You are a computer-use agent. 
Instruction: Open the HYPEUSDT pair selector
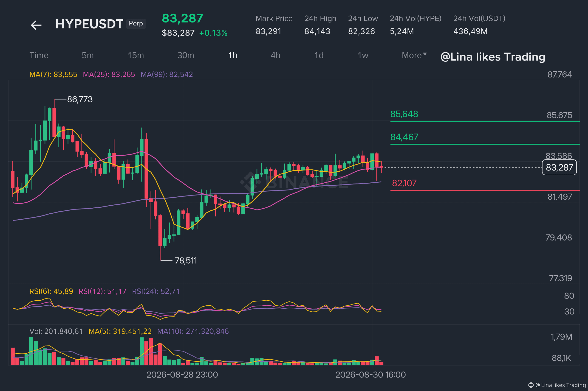(89, 24)
